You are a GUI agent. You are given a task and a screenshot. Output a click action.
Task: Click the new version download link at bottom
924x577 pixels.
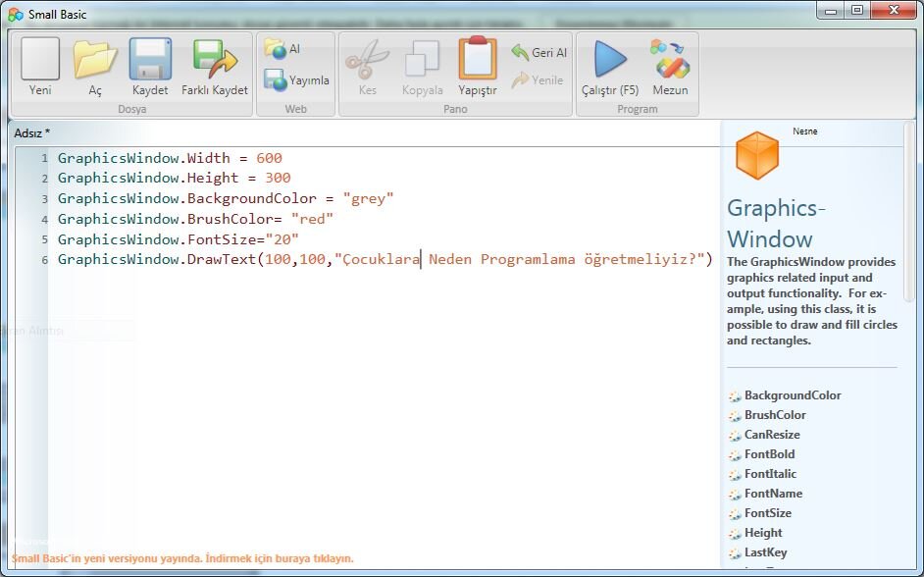[x=182, y=558]
